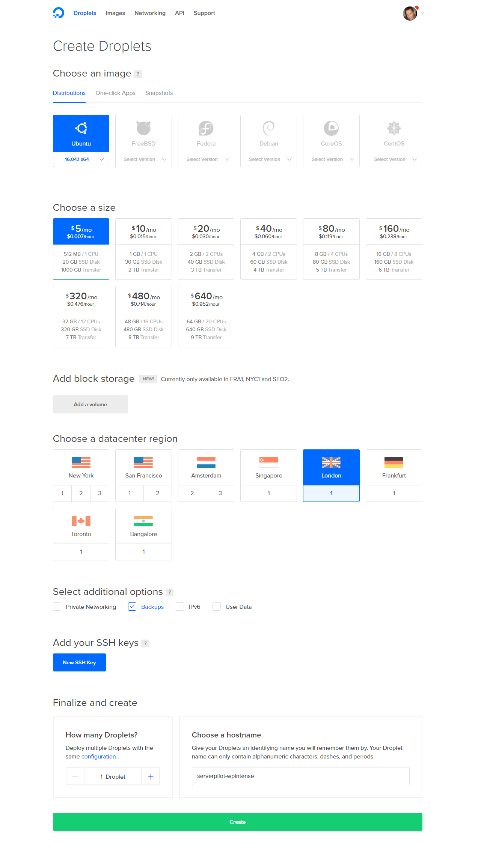
Task: Select the $5/mo droplet size
Action: tap(81, 249)
